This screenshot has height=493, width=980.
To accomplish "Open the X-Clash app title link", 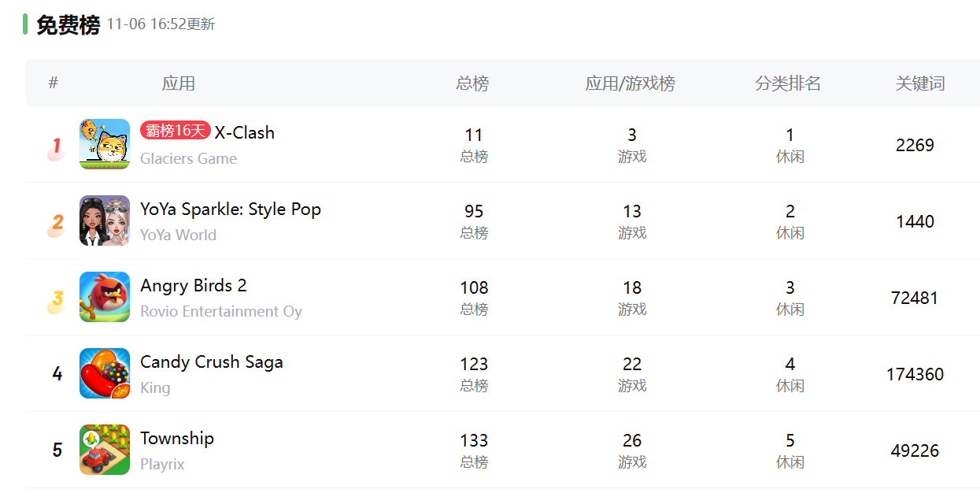I will coord(245,132).
